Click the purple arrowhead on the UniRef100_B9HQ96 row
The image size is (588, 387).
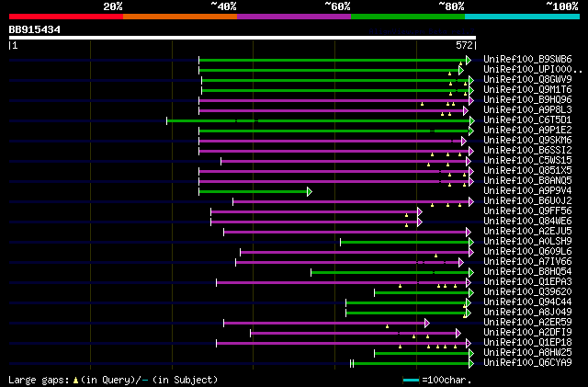tap(471, 100)
